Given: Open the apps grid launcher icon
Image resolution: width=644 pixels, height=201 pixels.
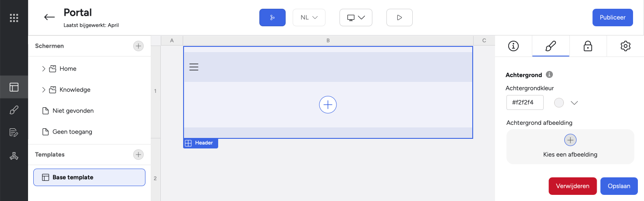Looking at the screenshot, I should (14, 18).
